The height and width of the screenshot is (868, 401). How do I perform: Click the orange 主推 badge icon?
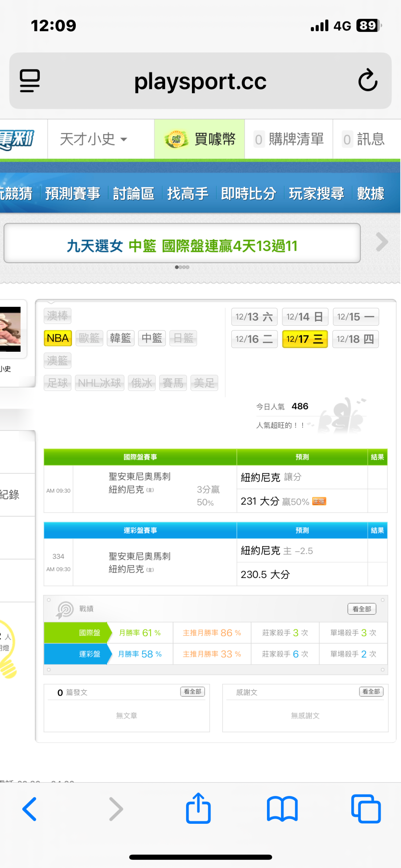pos(319,501)
